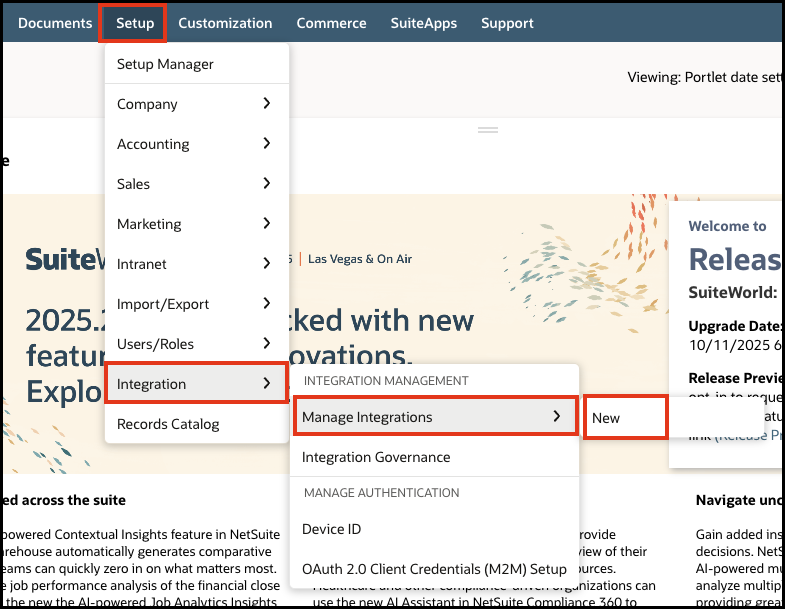The height and width of the screenshot is (609, 785).
Task: Open Device ID under Manage Authentication
Action: click(x=331, y=529)
